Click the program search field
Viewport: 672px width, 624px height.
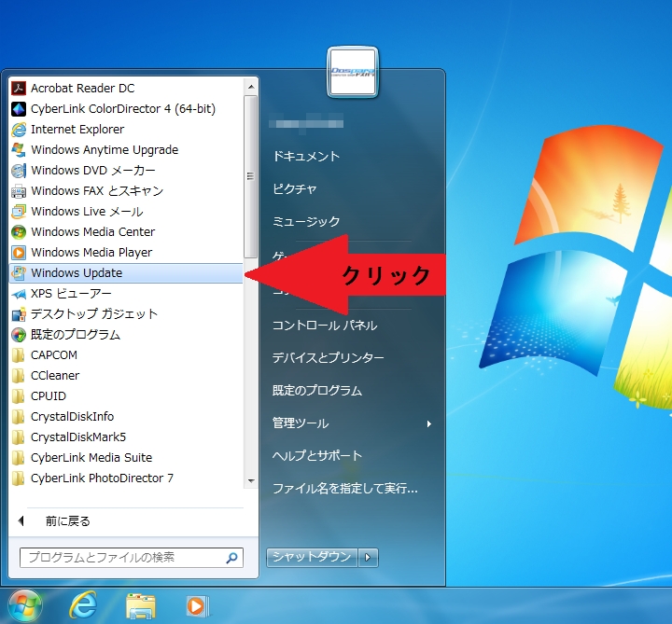tap(132, 558)
